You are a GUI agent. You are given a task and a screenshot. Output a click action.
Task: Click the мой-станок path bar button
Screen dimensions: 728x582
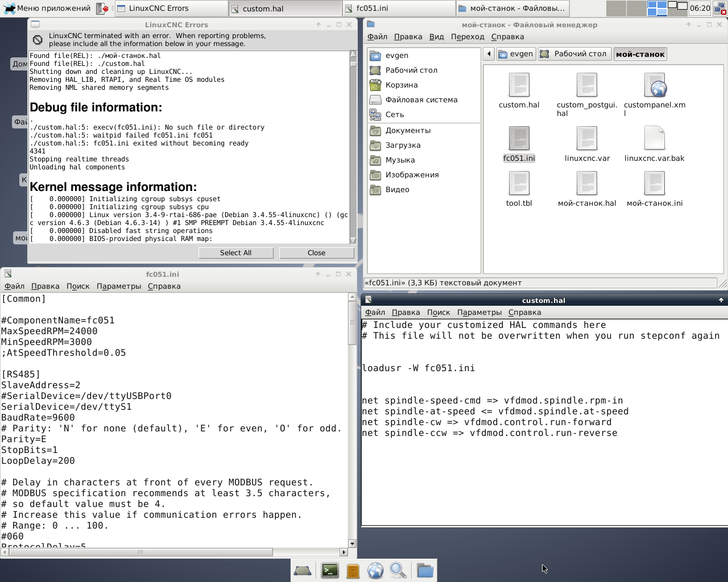point(640,54)
